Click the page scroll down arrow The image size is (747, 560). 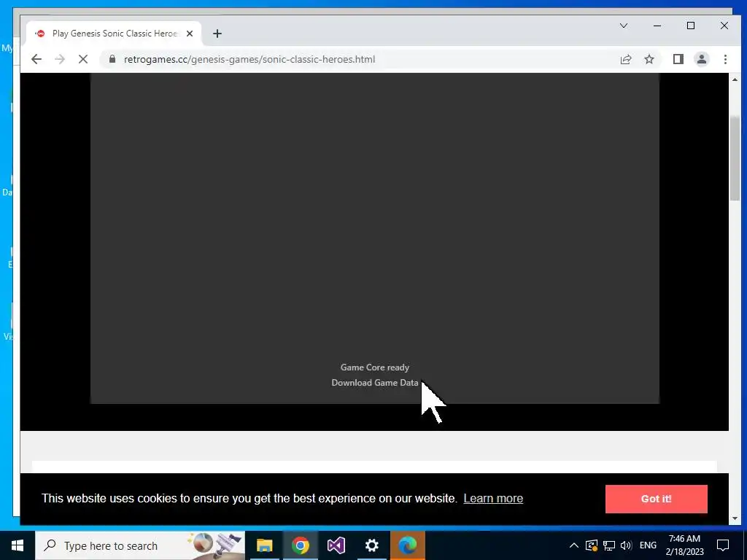735,518
